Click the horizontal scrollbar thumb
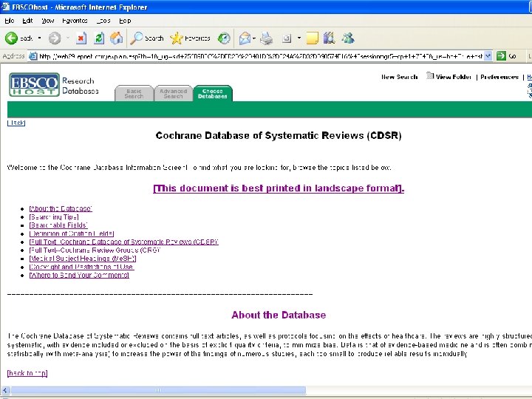The image size is (532, 399). [x=158, y=390]
